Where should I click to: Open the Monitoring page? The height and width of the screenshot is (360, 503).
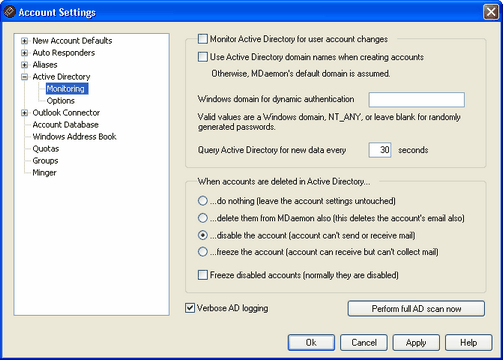(x=66, y=89)
